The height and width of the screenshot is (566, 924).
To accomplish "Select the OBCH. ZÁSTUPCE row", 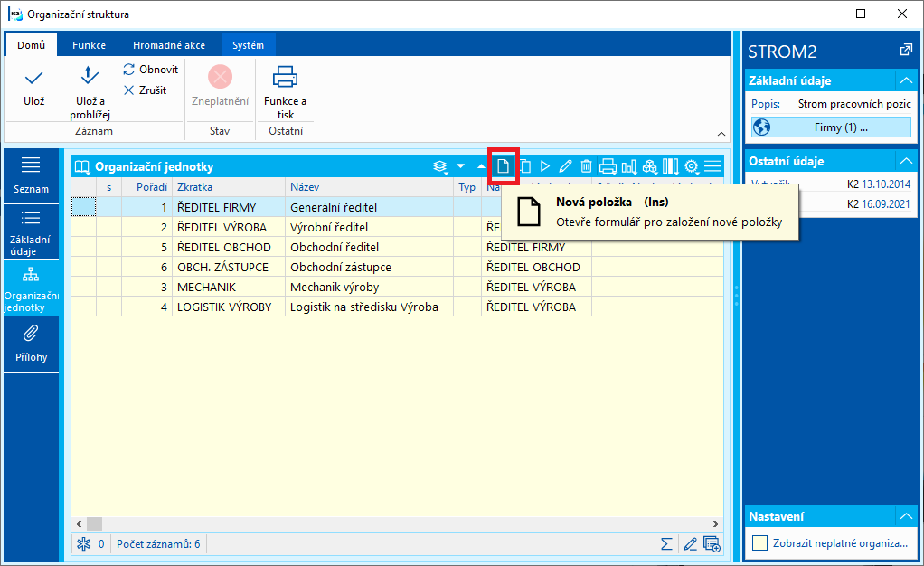I will [397, 267].
